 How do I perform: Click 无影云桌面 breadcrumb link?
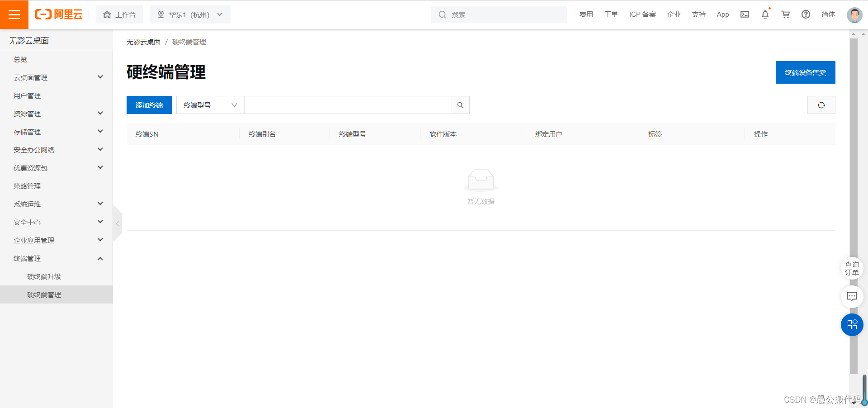(x=143, y=42)
